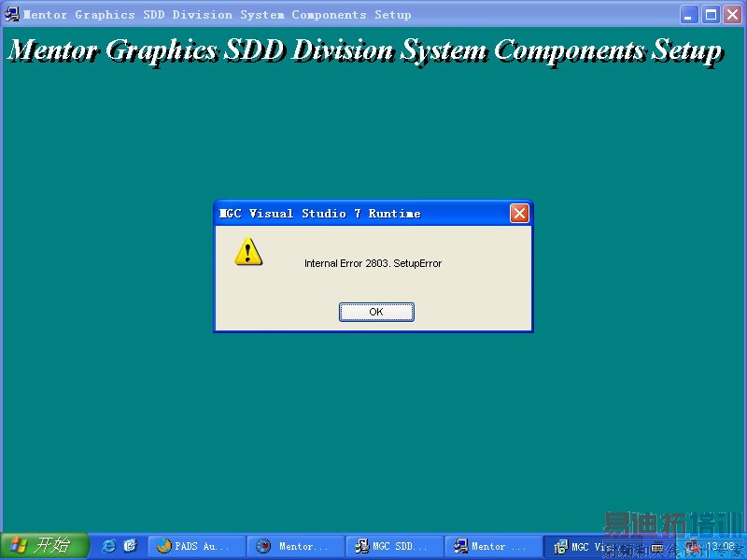
Task: Switch to the red-icon Mentor... taskbar button
Action: coord(296,546)
